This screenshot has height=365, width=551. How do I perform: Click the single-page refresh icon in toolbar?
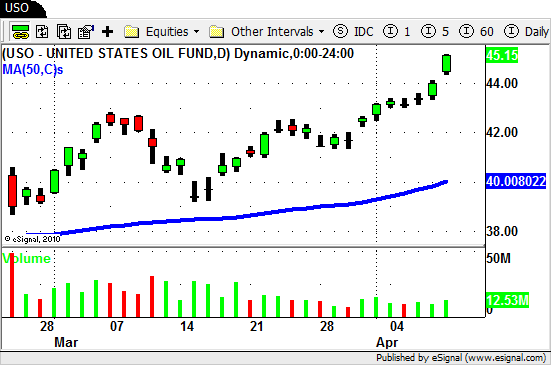click(42, 32)
